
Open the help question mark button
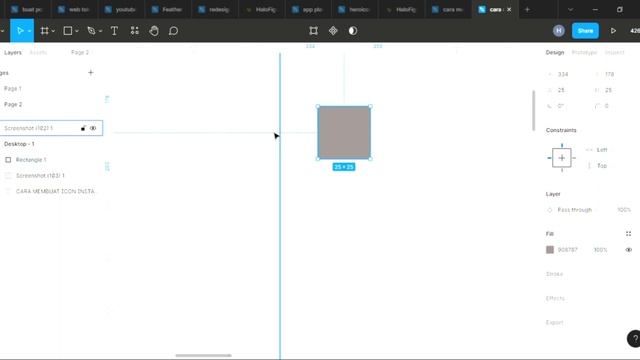click(x=634, y=338)
